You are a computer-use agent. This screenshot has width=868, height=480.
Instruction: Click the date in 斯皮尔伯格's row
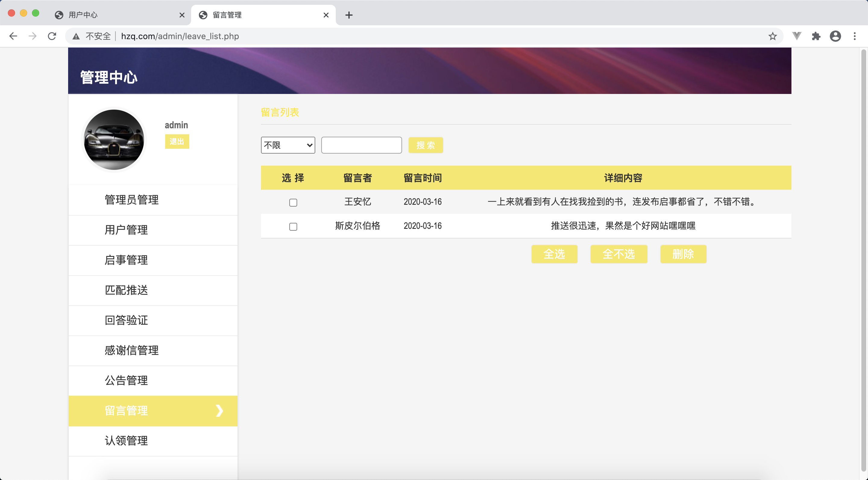point(423,226)
